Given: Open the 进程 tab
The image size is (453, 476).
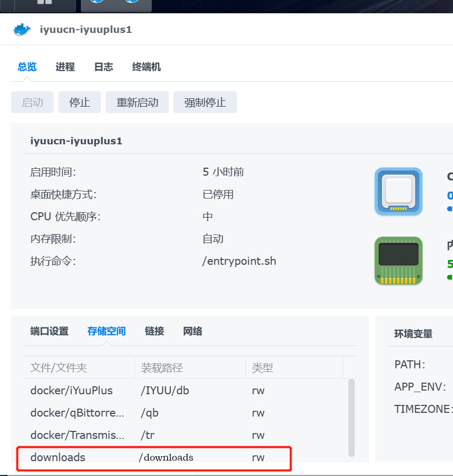Looking at the screenshot, I should click(65, 66).
